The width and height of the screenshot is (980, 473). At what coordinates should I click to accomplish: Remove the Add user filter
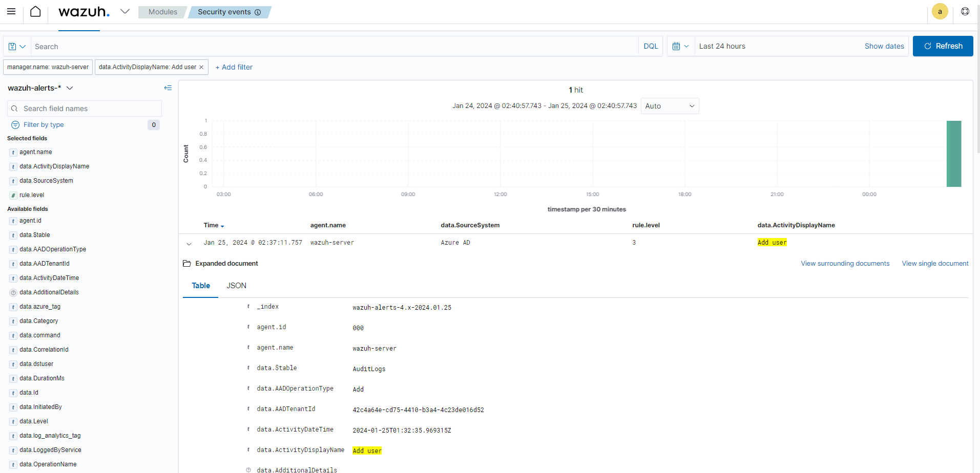click(201, 67)
